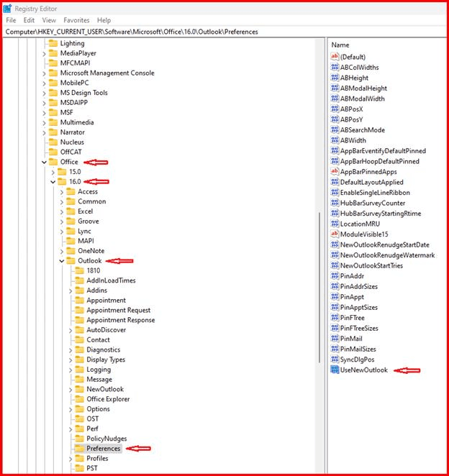Click the ModuleVisible15 string value icon
The width and height of the screenshot is (449, 476).
(335, 234)
